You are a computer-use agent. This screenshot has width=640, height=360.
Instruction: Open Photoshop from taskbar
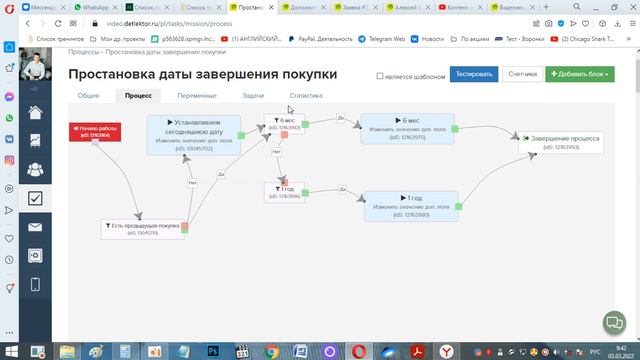click(213, 351)
